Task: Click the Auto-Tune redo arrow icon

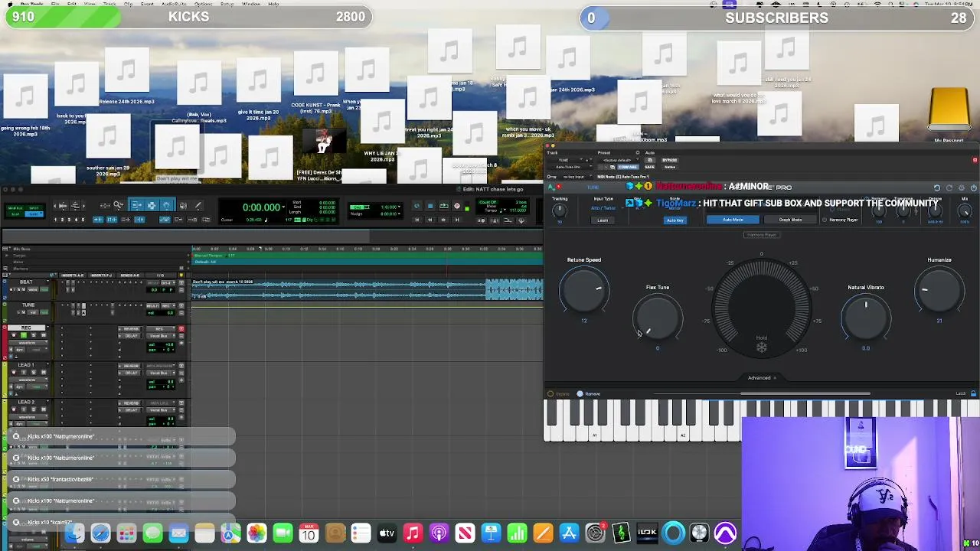Action: [949, 187]
